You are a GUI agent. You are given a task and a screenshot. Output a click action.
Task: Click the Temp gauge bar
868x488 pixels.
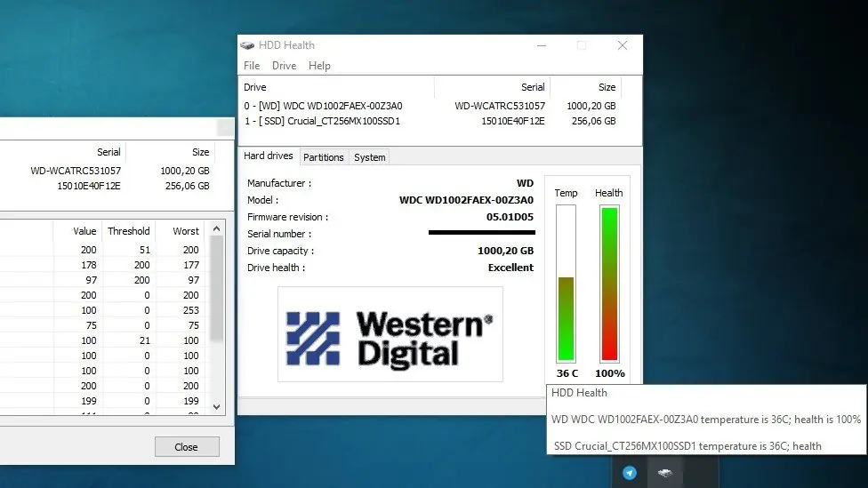[566, 284]
